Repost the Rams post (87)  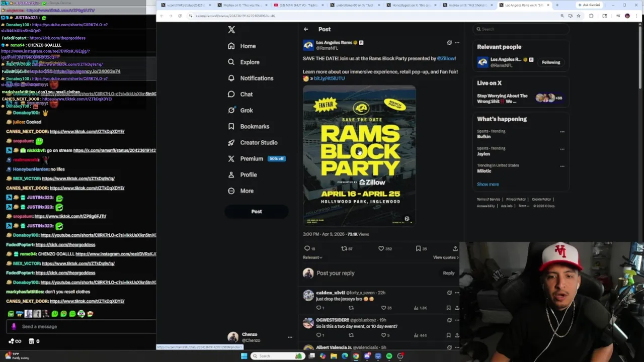[347, 248]
